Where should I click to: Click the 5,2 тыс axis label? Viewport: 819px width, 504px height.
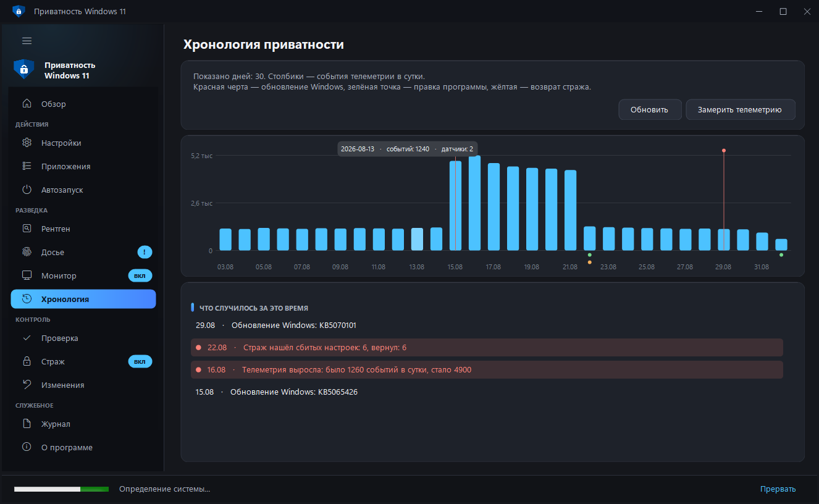click(x=202, y=156)
